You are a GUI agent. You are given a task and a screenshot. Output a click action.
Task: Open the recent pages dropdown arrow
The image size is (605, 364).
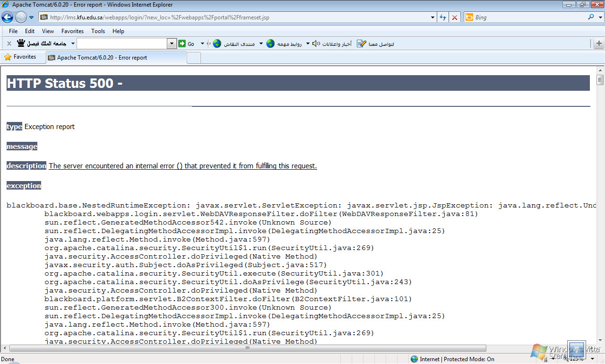point(32,17)
